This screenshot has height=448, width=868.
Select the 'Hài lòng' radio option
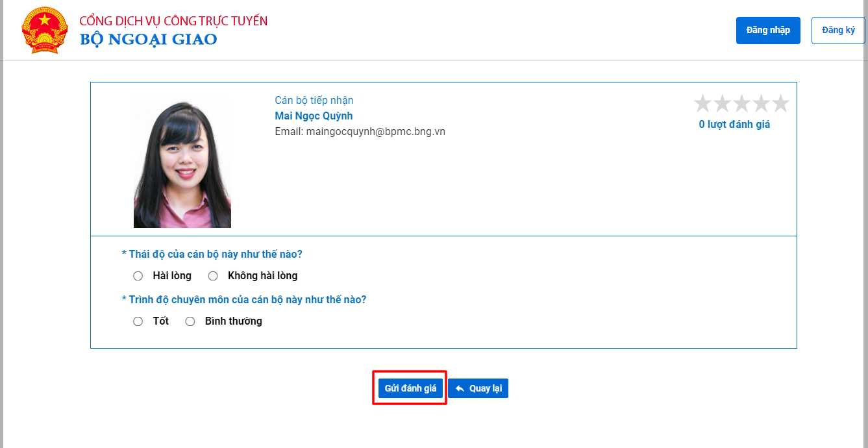[138, 276]
